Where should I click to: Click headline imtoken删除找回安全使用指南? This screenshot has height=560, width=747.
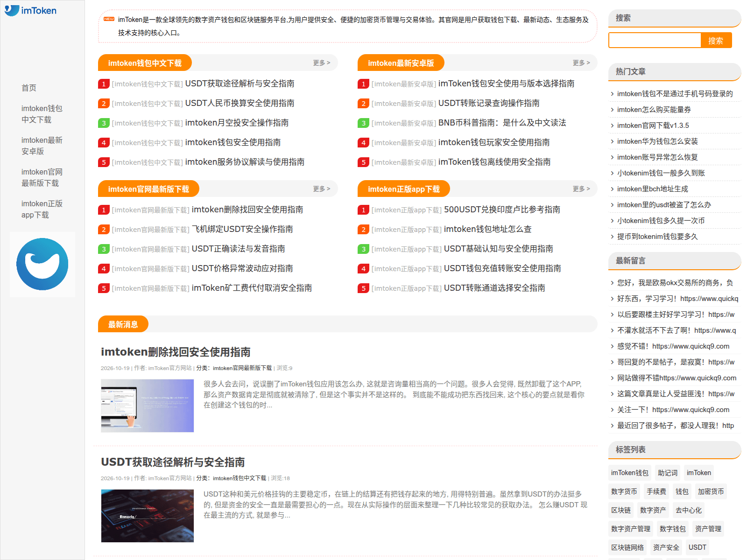[x=176, y=352]
